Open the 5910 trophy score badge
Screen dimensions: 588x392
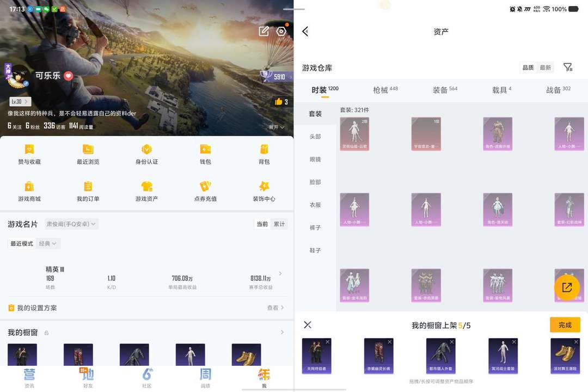click(277, 77)
